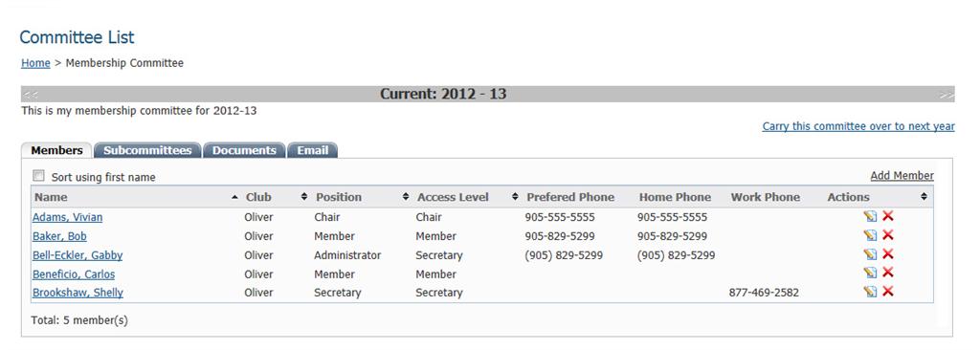This screenshot has width=980, height=350.
Task: Go to next year arrows
Action: coord(947,95)
